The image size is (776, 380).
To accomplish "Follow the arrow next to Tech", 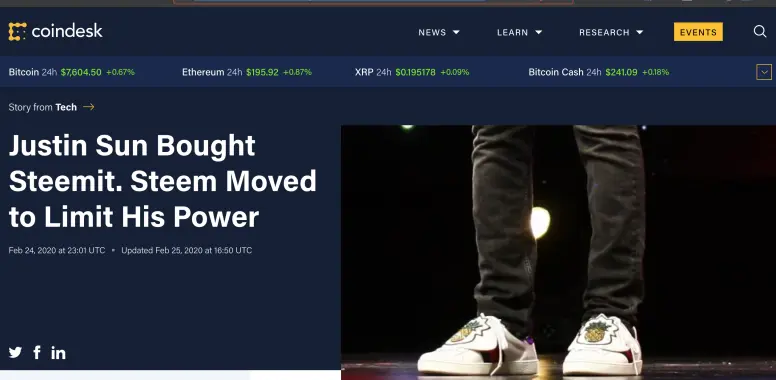I will 89,107.
